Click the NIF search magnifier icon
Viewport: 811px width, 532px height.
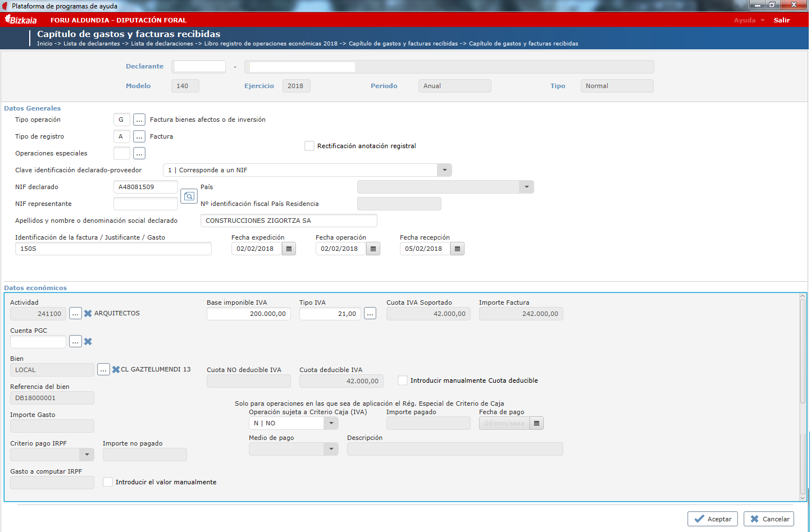tap(189, 196)
